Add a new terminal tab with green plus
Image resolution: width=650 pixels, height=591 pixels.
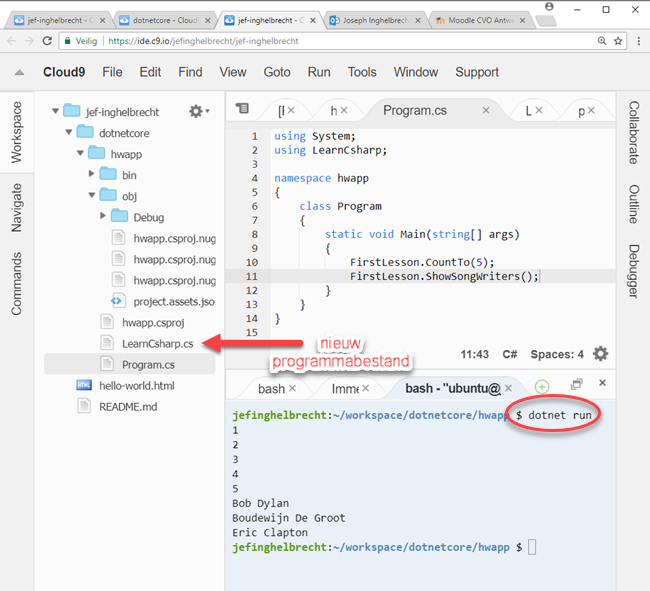[x=541, y=386]
